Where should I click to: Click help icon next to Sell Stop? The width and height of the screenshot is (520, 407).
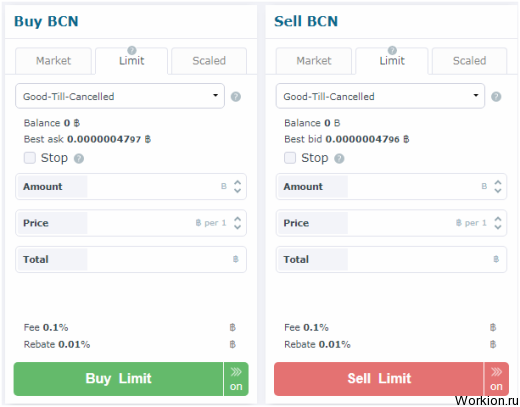[x=339, y=159]
